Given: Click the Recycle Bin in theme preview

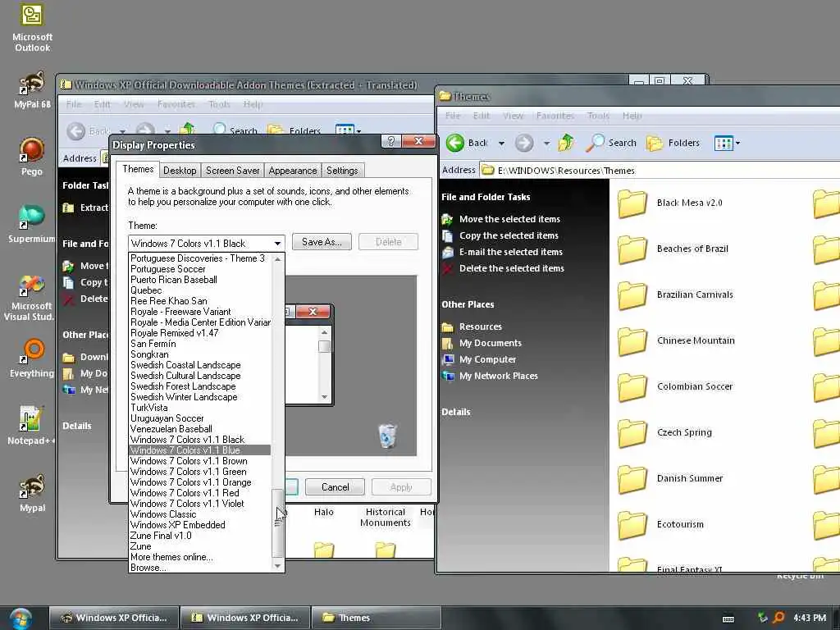Looking at the screenshot, I should (x=387, y=436).
